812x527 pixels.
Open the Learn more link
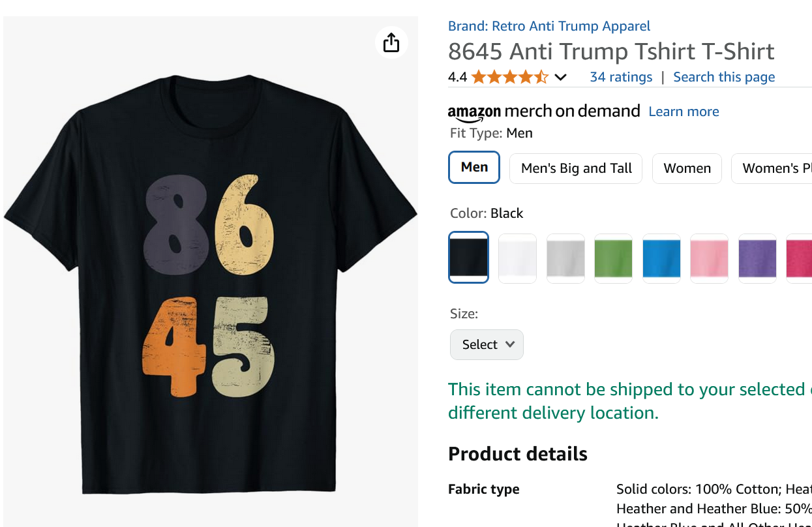pos(684,112)
